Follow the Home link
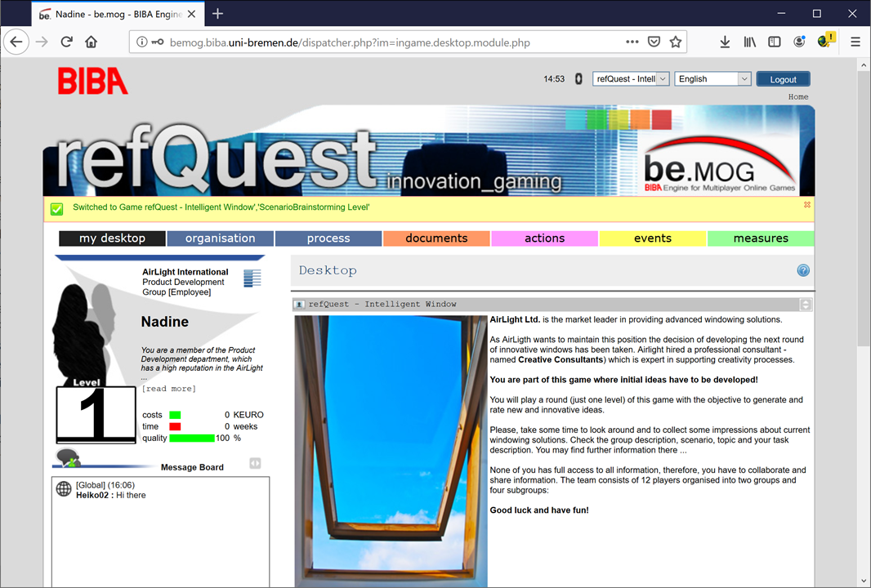Viewport: 871px width, 588px height. pyautogui.click(x=798, y=96)
